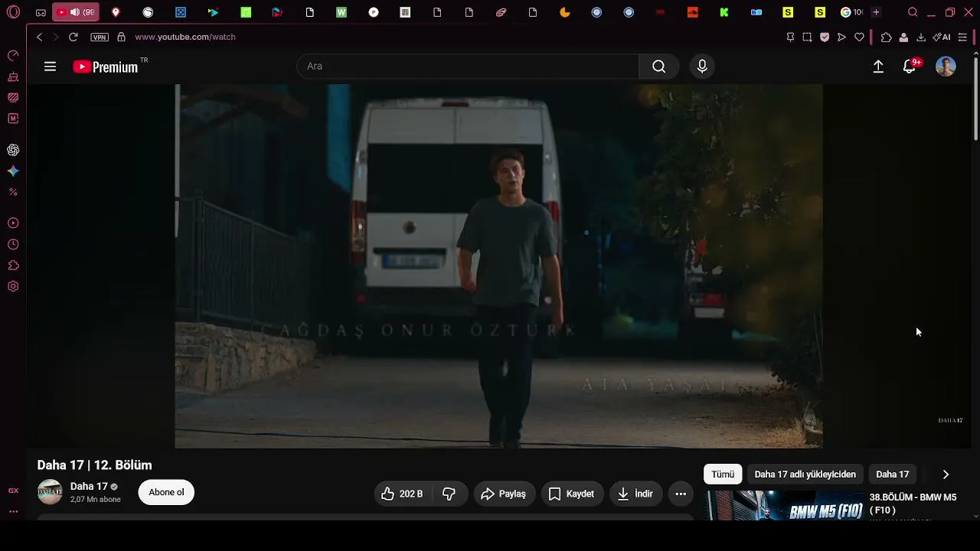Click into the Ara search field
980x551 pixels.
pyautogui.click(x=468, y=67)
